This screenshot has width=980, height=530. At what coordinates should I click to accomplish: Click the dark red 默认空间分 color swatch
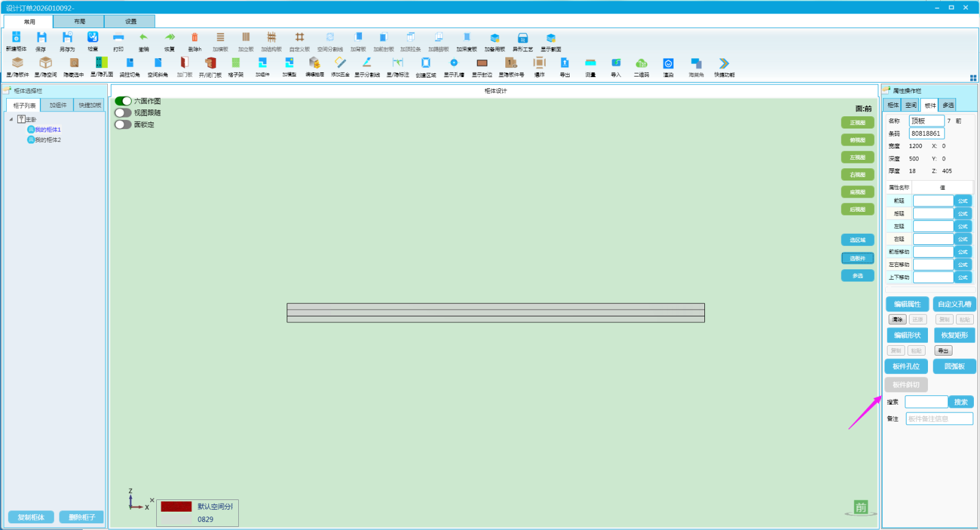(x=176, y=507)
